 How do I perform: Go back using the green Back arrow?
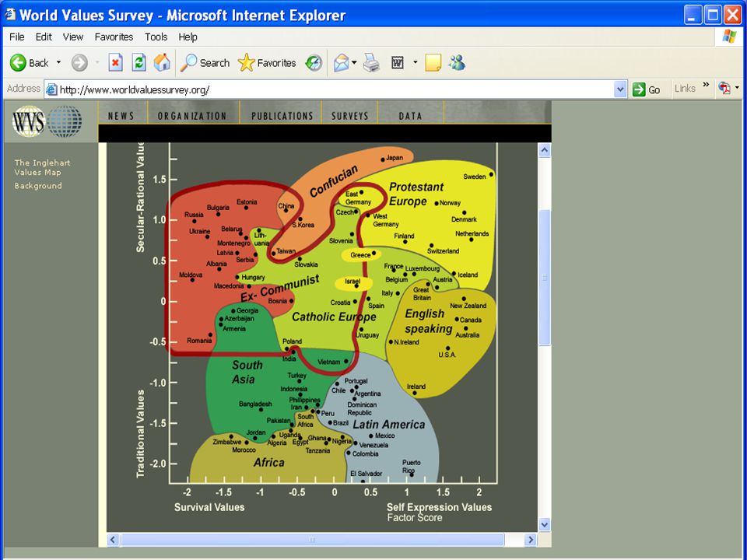point(29,63)
